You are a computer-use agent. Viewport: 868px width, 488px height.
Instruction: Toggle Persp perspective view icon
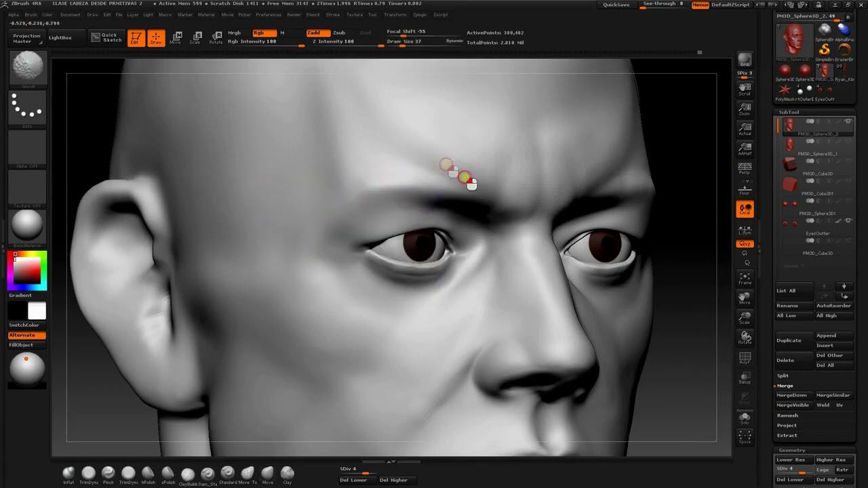tap(745, 168)
